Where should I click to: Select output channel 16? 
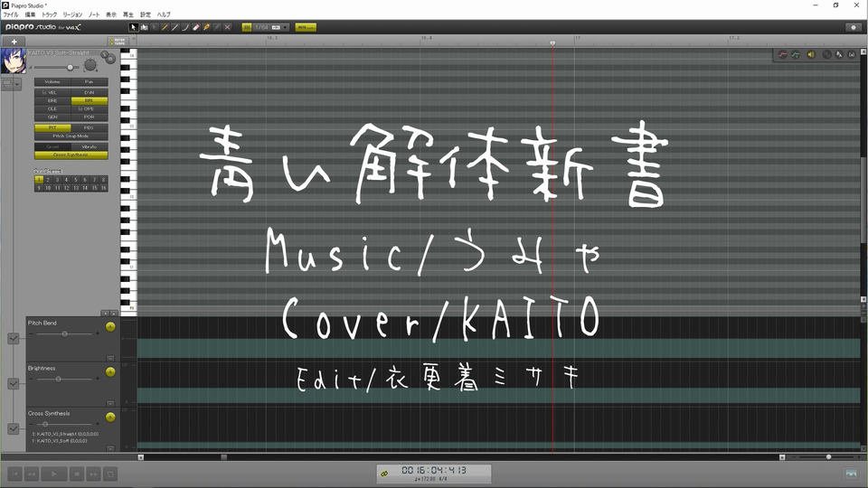click(x=103, y=188)
